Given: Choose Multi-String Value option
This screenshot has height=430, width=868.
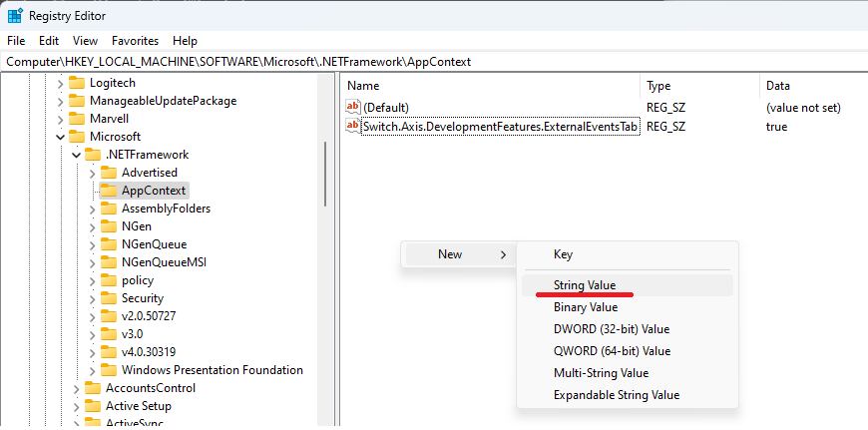Looking at the screenshot, I should (x=628, y=373).
